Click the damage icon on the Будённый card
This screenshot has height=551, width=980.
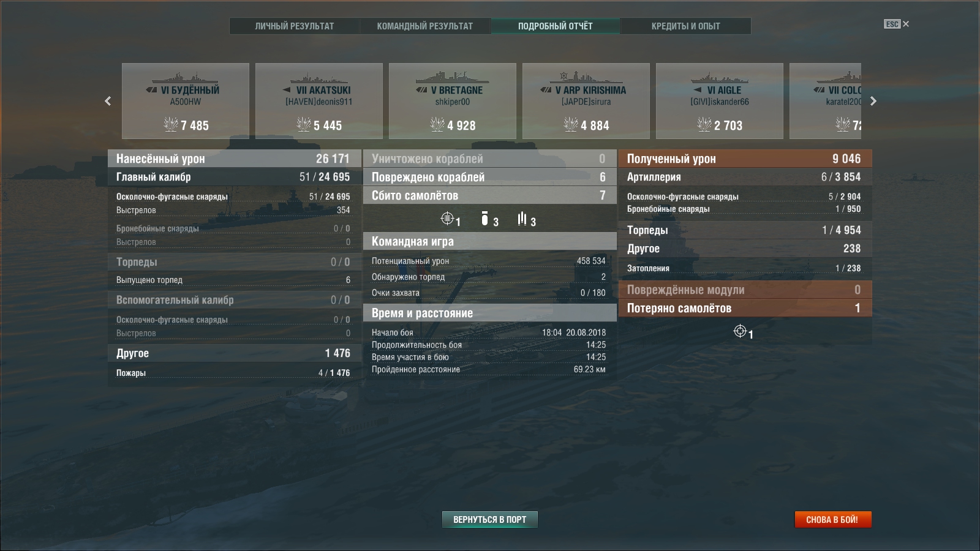point(171,124)
